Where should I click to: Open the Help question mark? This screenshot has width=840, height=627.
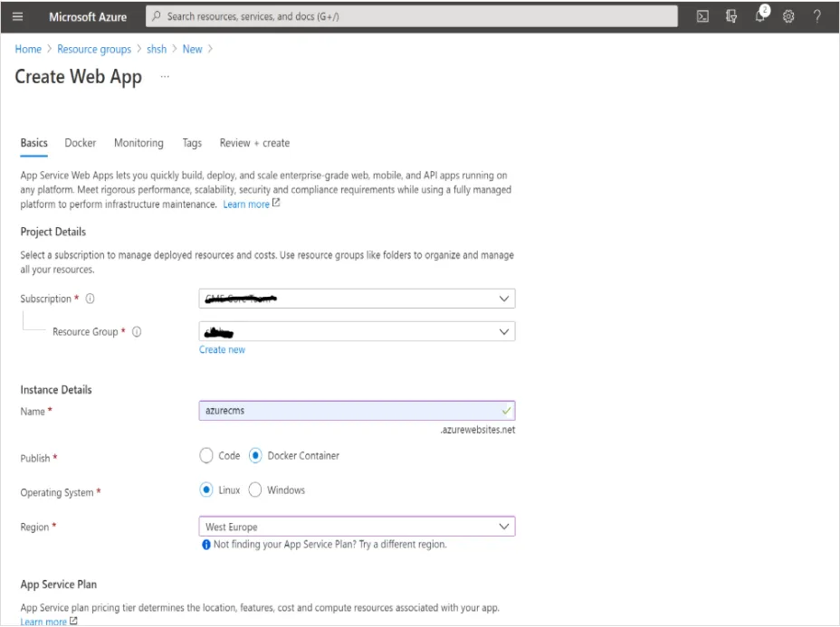[817, 16]
